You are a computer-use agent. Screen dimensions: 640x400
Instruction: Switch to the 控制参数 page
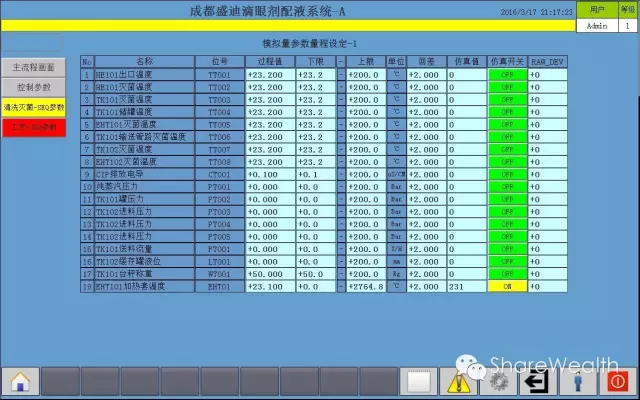[x=33, y=87]
